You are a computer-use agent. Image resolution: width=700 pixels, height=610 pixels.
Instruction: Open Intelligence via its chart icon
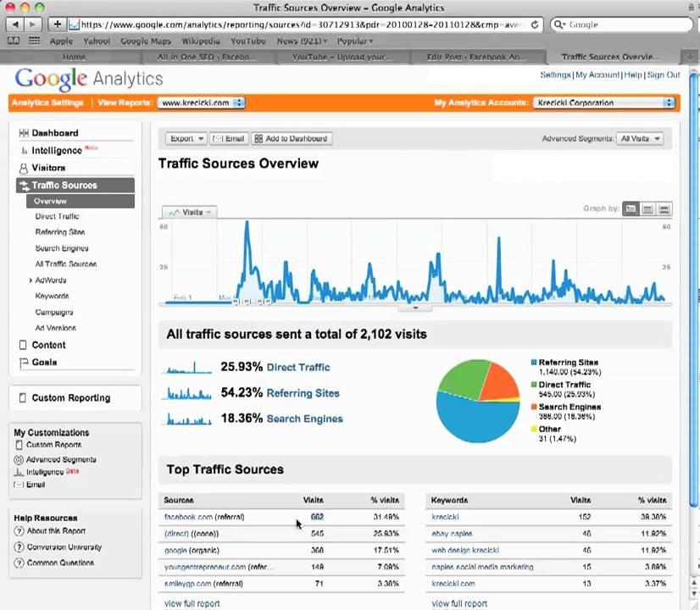[x=25, y=150]
